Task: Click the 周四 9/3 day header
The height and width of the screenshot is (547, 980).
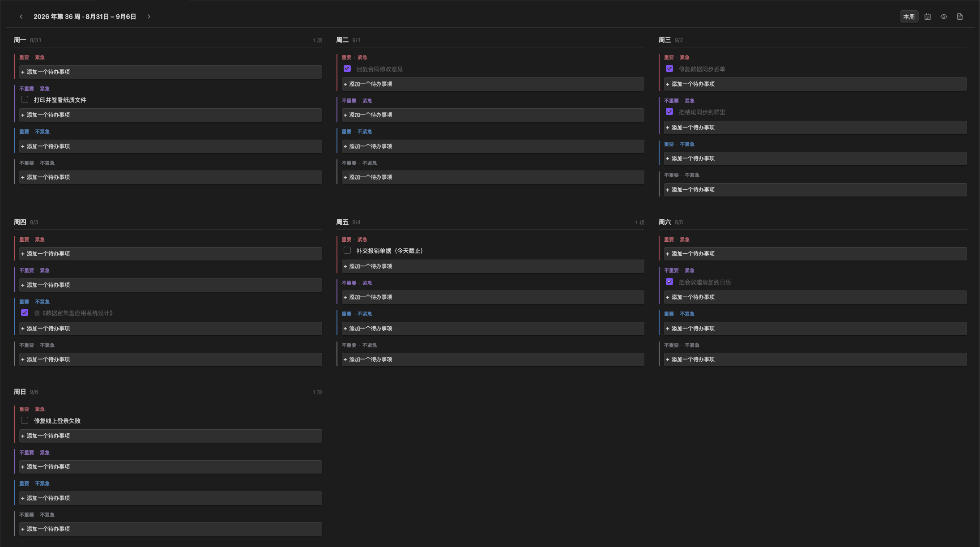Action: 26,222
